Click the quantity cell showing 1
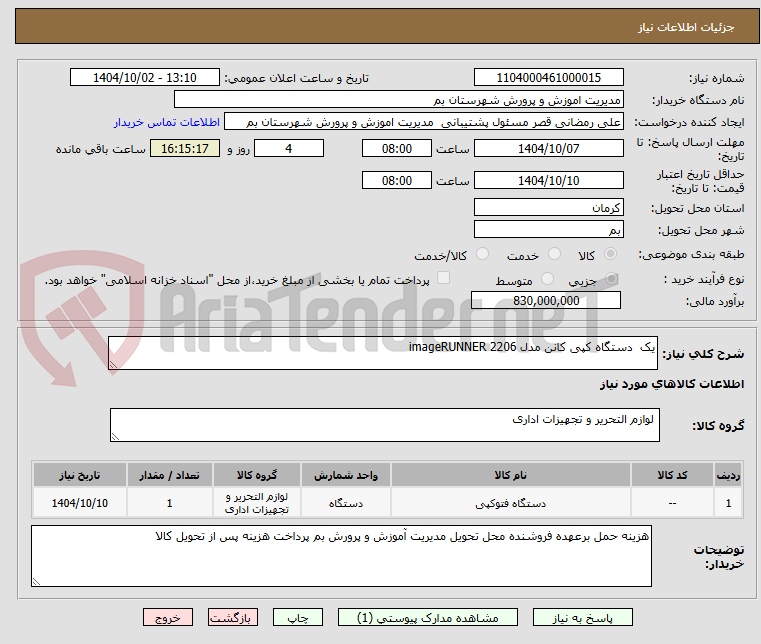The image size is (761, 644). (169, 503)
